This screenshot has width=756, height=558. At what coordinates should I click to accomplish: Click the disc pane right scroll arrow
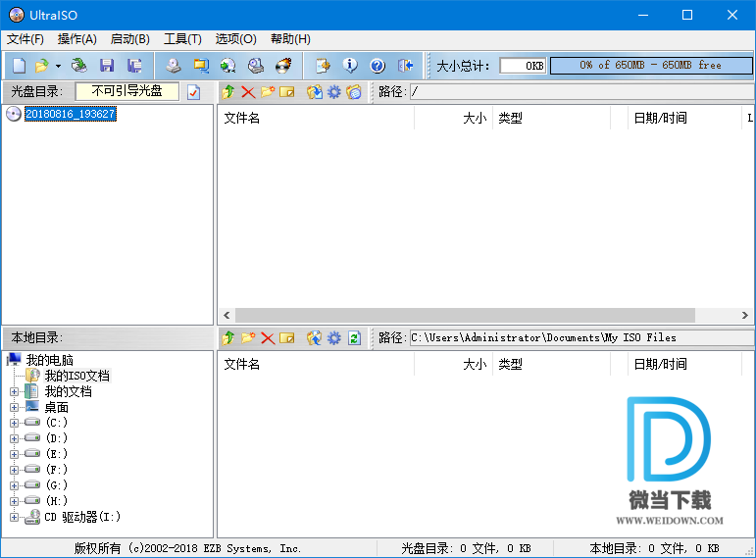[745, 316]
